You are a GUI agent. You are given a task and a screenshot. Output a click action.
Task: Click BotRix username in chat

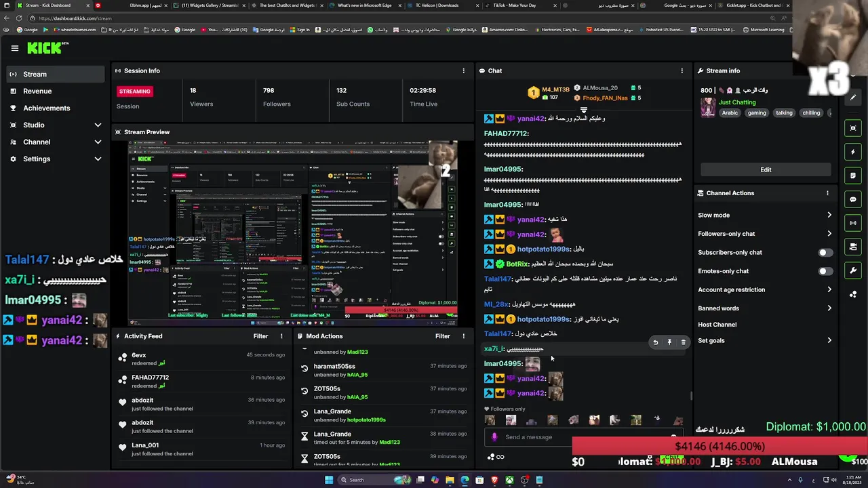[517, 264]
